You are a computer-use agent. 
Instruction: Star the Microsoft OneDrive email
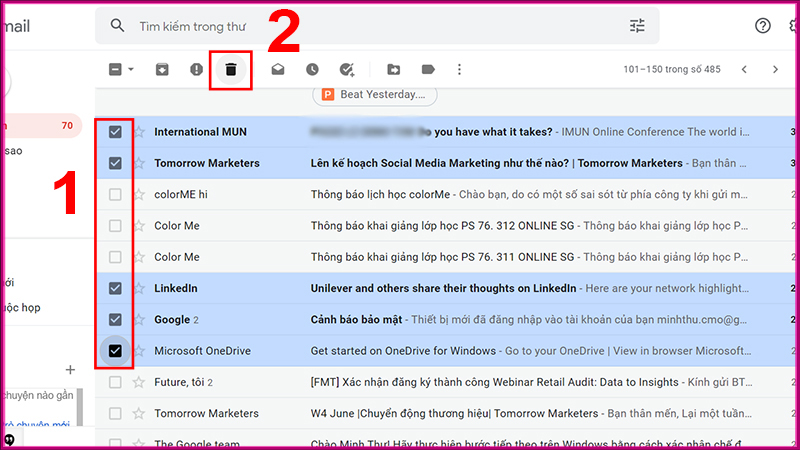coord(139,351)
